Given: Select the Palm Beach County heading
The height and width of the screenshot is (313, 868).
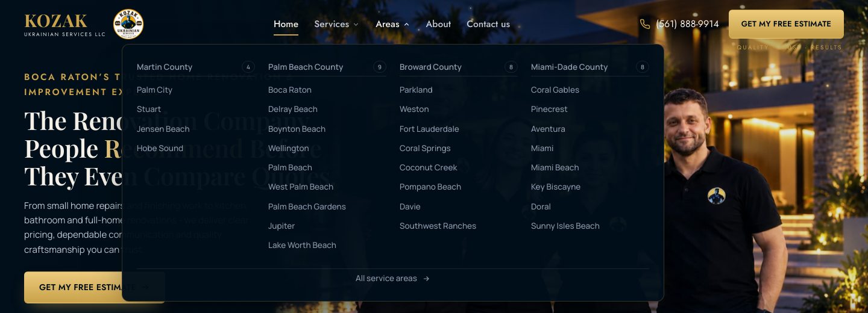Looking at the screenshot, I should click(306, 67).
